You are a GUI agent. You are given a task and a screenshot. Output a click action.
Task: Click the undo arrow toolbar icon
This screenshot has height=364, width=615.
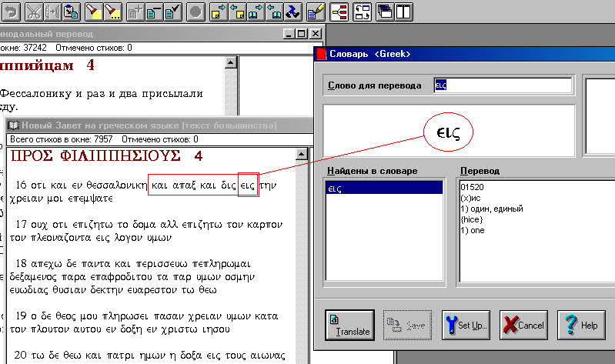(11, 12)
